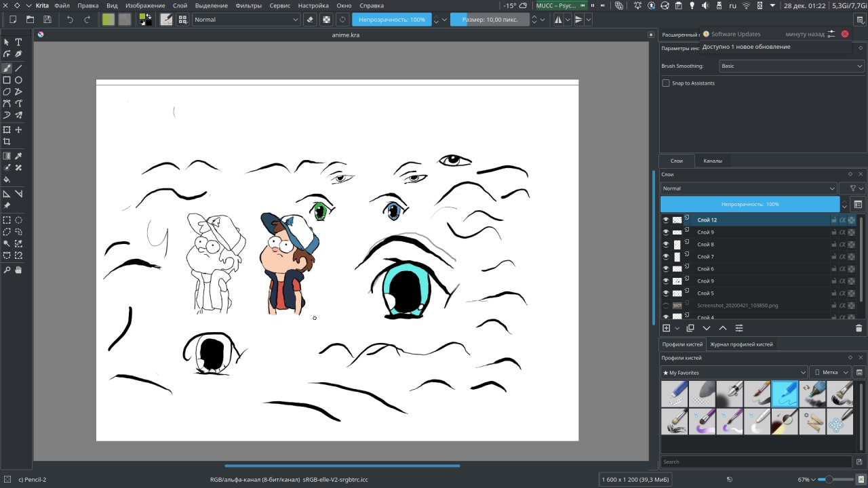Select the Calligraphy tool

[x=19, y=54]
